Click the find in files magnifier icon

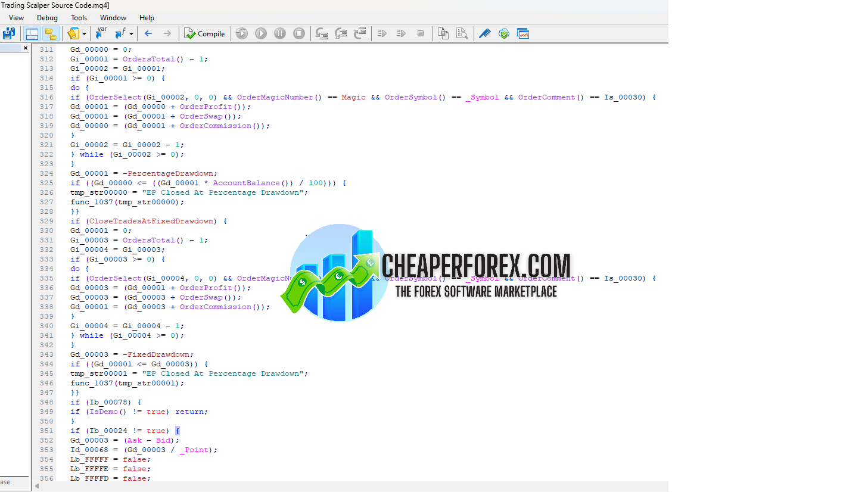click(x=462, y=33)
